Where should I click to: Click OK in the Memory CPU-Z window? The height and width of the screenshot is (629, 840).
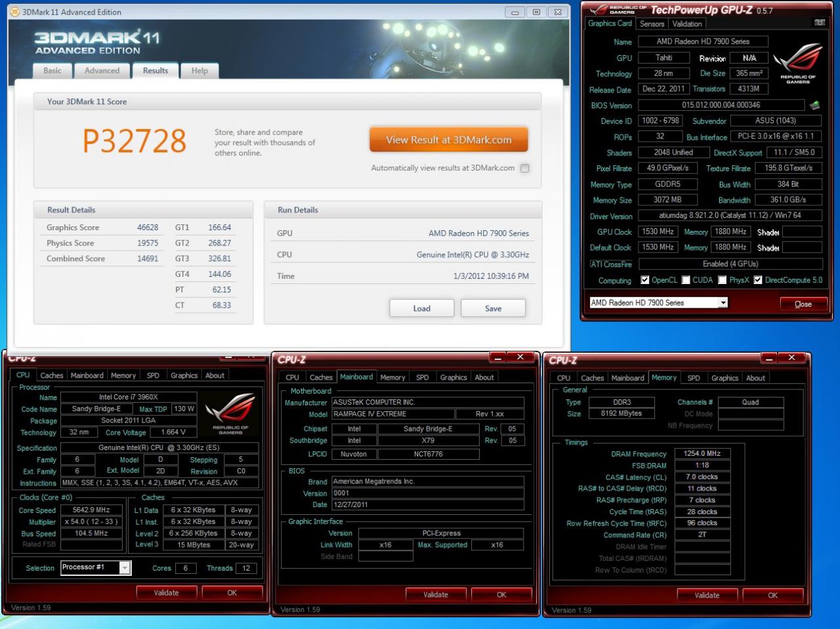tap(772, 595)
